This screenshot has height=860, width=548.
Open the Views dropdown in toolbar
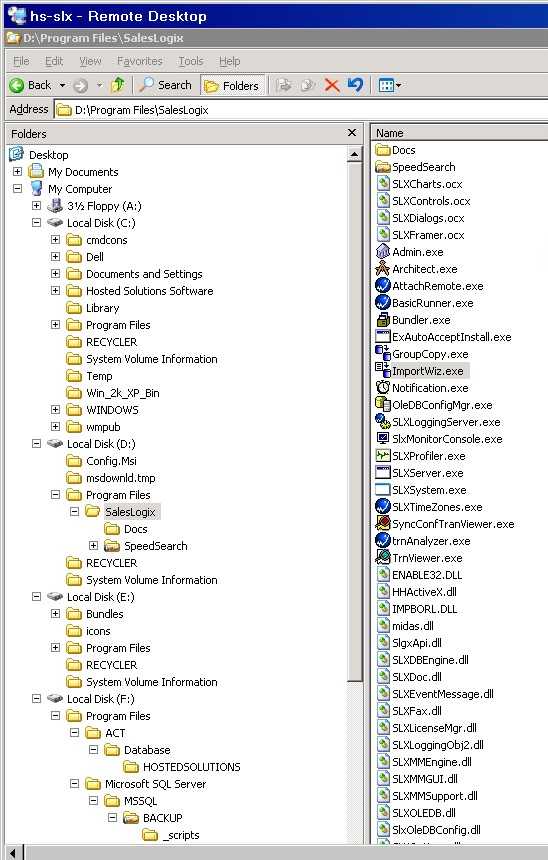click(390, 85)
